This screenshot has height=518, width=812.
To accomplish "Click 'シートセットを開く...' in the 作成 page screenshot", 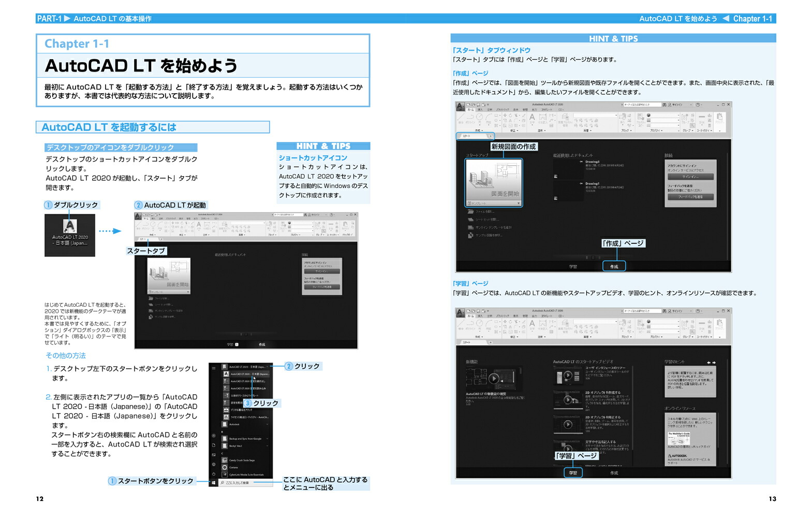I will click(x=483, y=220).
